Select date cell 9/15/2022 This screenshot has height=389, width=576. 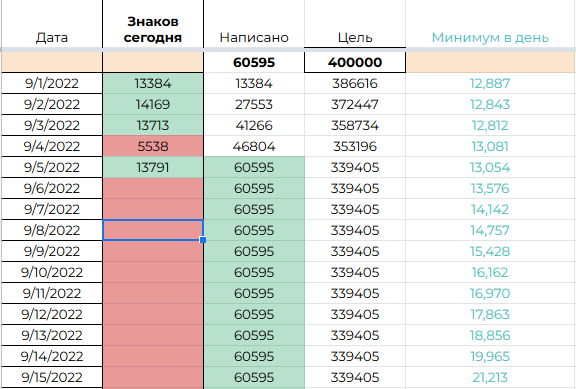(x=52, y=377)
